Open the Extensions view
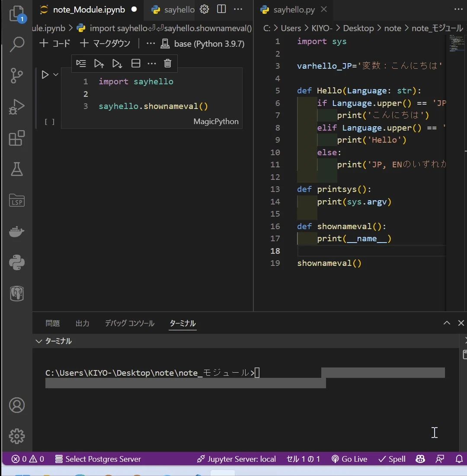 (x=17, y=138)
